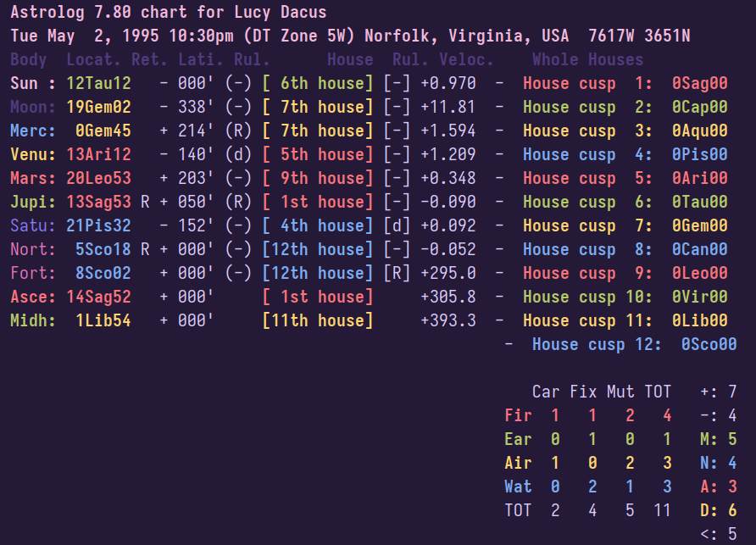756x545 pixels.
Task: Click House cusp 1 value 0Sag00
Action: pos(699,84)
